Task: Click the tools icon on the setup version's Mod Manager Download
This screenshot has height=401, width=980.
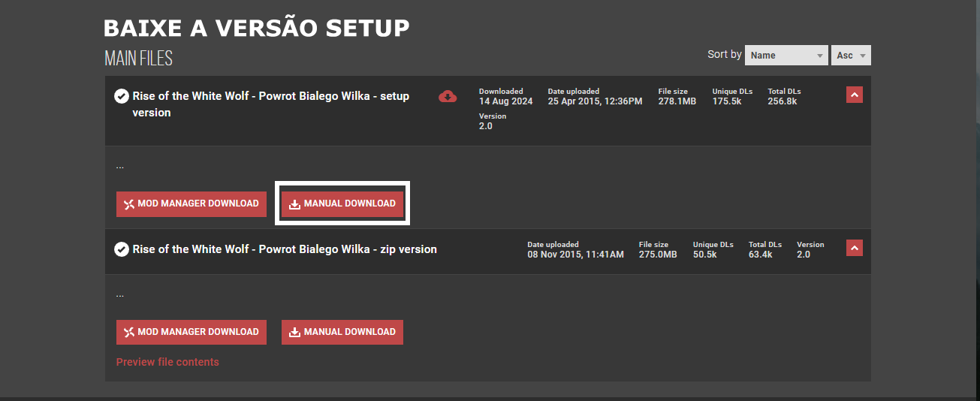Action: [x=129, y=204]
